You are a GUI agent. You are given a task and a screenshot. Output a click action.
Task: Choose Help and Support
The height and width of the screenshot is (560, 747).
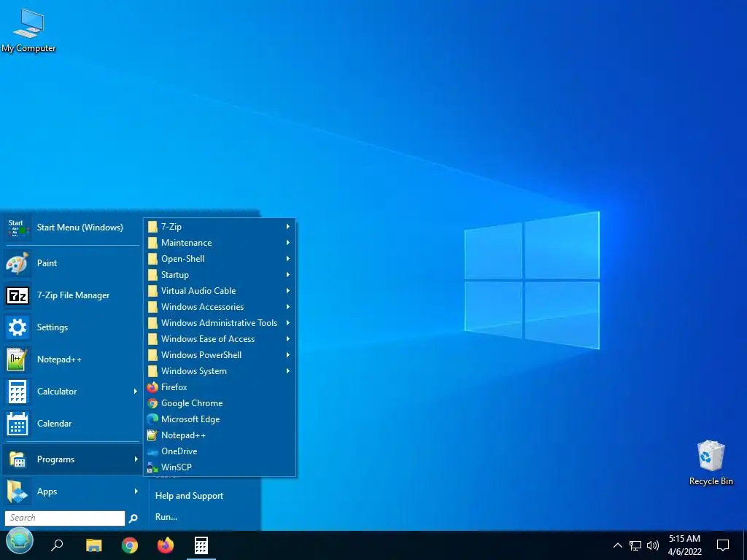click(x=189, y=496)
